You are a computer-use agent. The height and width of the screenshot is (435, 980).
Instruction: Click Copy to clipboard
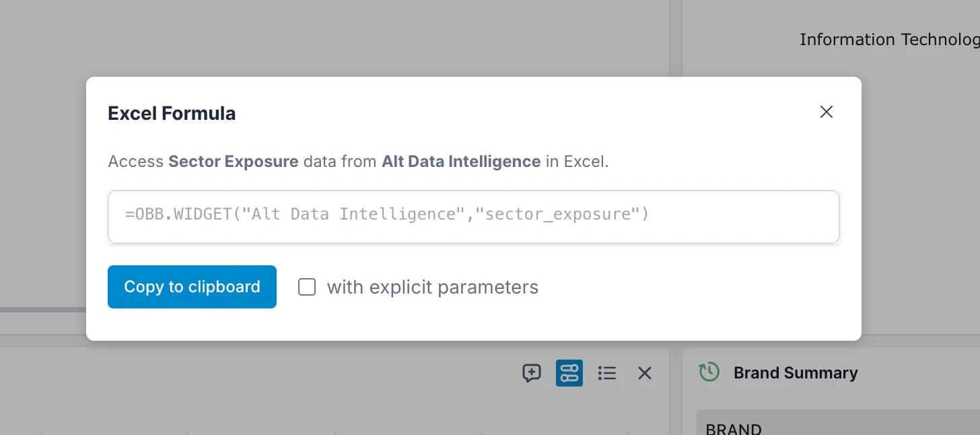(192, 286)
